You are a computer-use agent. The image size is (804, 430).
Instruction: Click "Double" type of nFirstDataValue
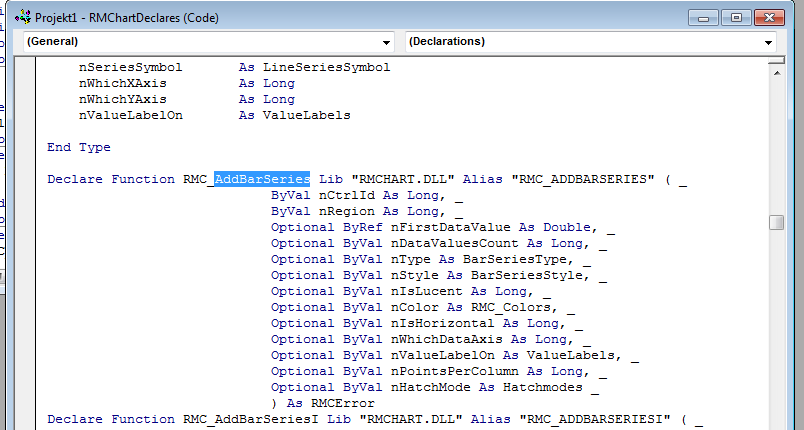click(x=567, y=227)
